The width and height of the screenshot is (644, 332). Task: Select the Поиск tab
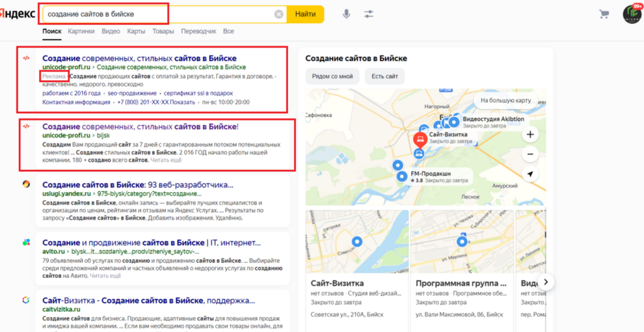click(x=52, y=31)
